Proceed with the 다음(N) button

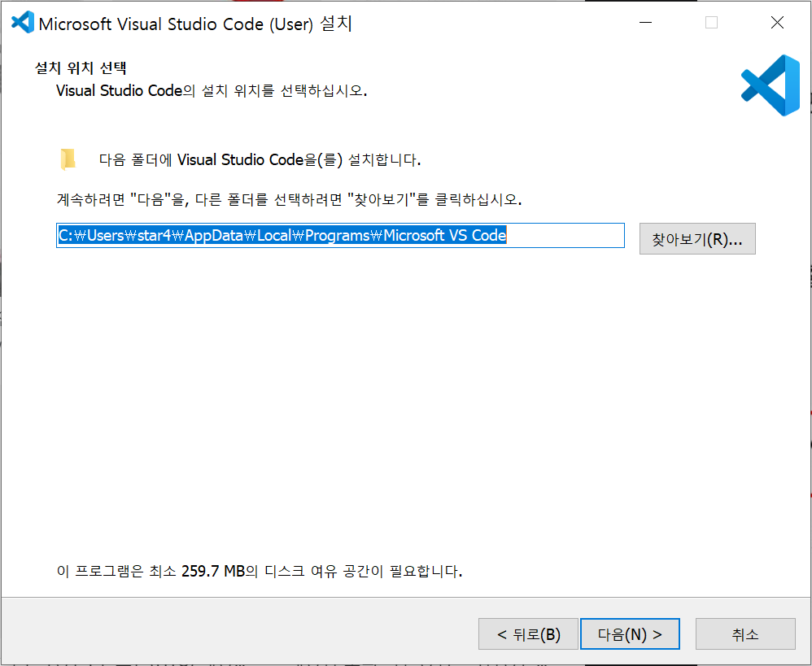pyautogui.click(x=630, y=634)
